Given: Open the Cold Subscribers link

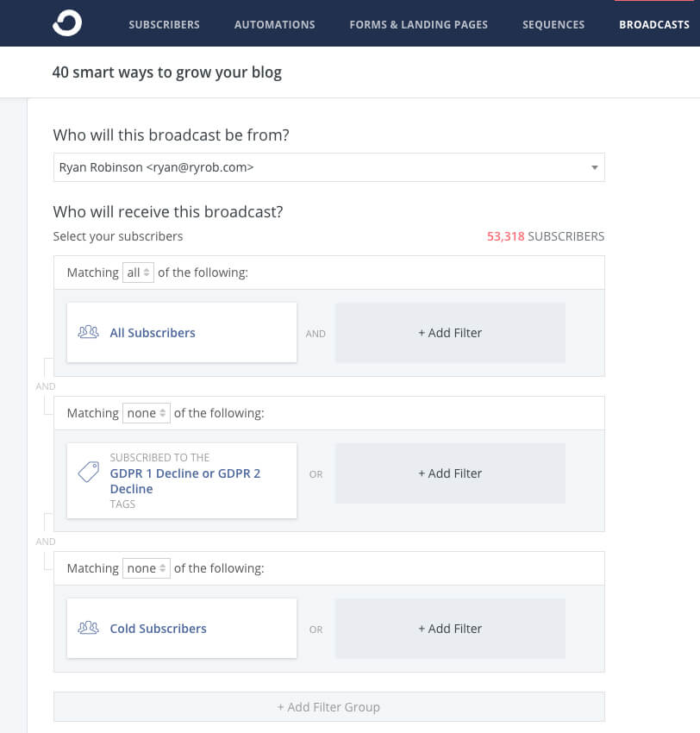Looking at the screenshot, I should (159, 628).
